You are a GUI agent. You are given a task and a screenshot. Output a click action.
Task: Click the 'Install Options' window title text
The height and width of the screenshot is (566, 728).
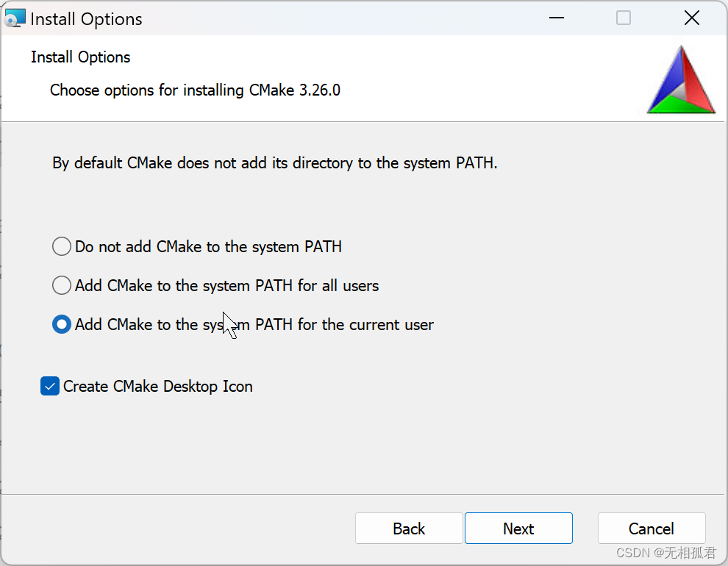(x=86, y=19)
